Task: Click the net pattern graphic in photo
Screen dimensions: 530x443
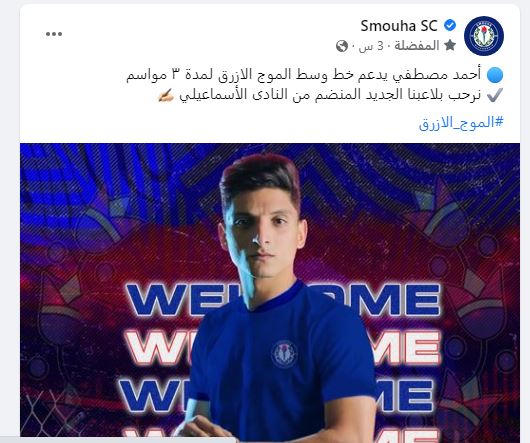Action: (x=54, y=411)
